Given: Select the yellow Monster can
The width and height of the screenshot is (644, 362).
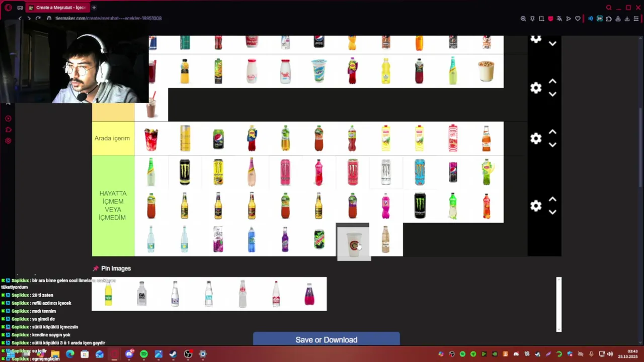Looking at the screenshot, I should (218, 172).
